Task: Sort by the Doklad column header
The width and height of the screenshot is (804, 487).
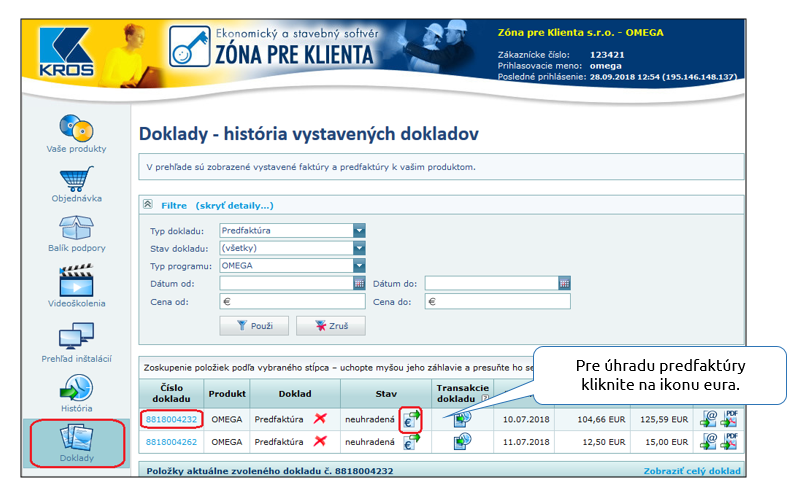Action: (x=295, y=393)
